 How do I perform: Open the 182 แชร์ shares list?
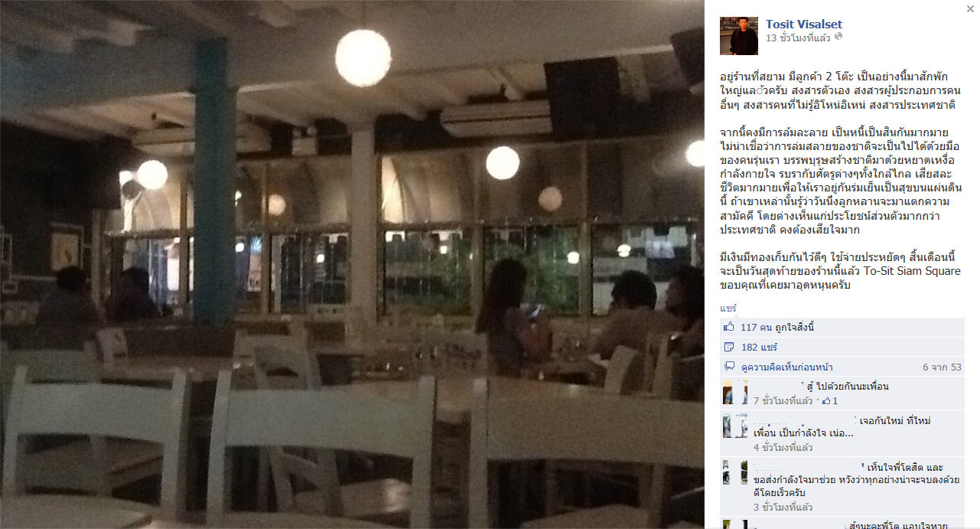757,347
